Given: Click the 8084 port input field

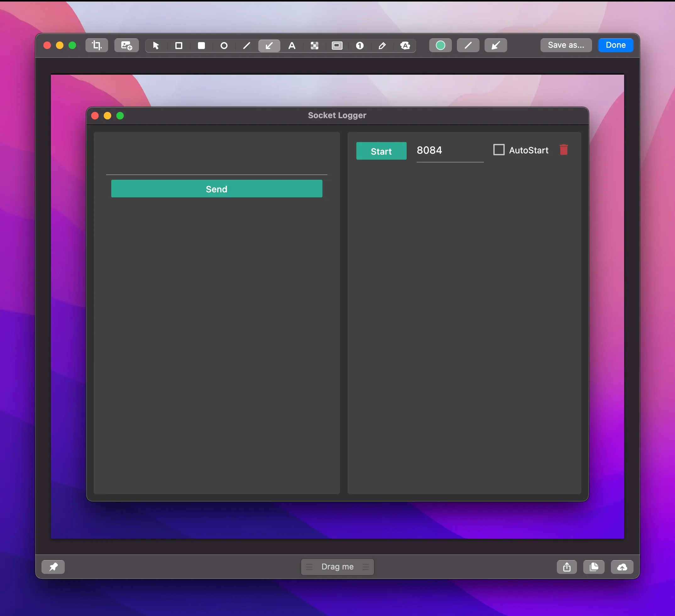Looking at the screenshot, I should pos(449,150).
